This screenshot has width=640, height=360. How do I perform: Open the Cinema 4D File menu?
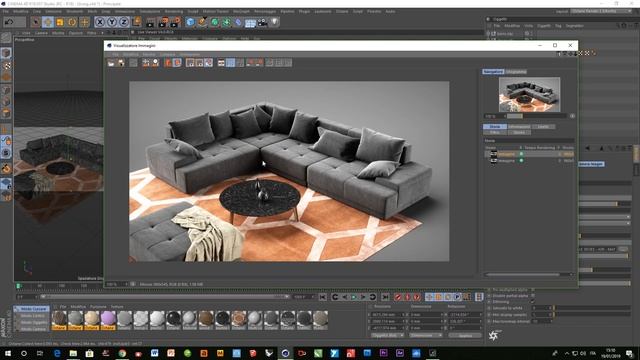5,11
